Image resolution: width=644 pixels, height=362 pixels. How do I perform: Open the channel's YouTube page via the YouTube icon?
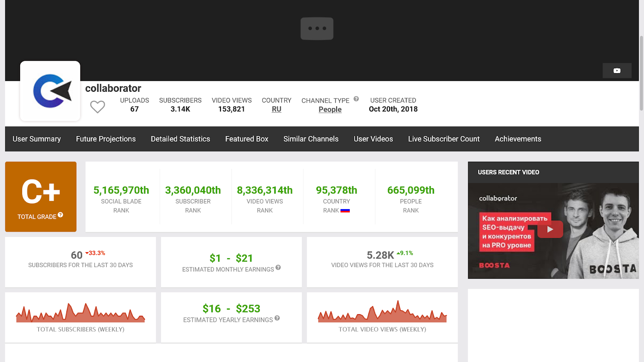[x=617, y=70]
